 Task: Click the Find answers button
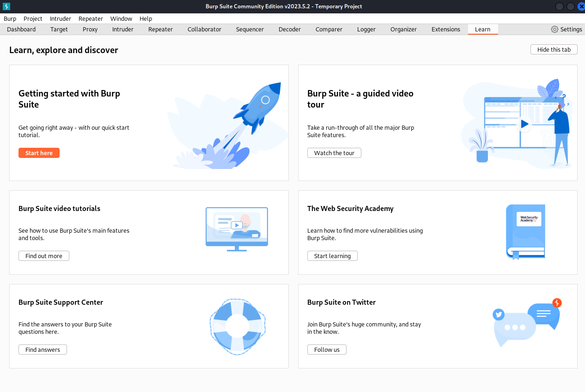pyautogui.click(x=43, y=350)
